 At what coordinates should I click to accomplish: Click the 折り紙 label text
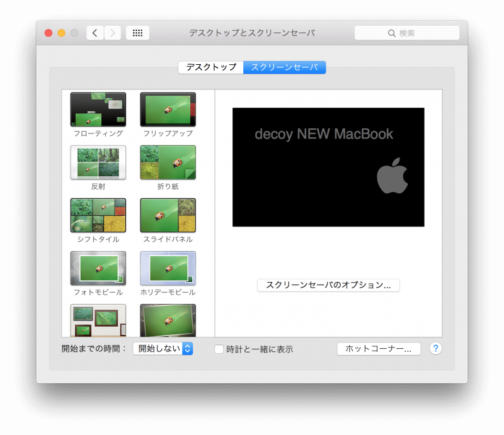point(168,186)
